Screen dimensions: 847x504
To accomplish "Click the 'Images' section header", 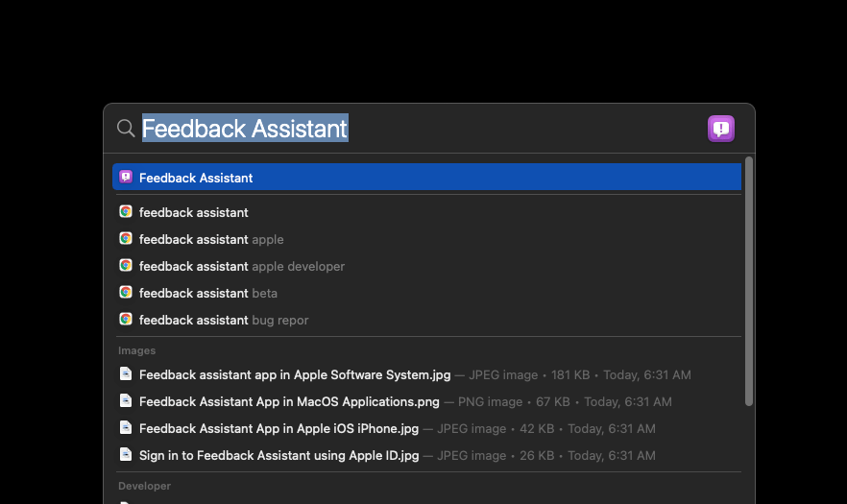I will tap(136, 350).
